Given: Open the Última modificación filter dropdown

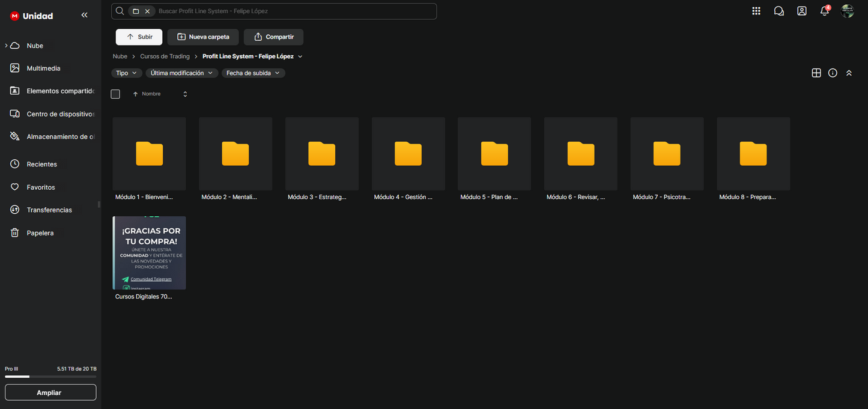Looking at the screenshot, I should coord(181,73).
